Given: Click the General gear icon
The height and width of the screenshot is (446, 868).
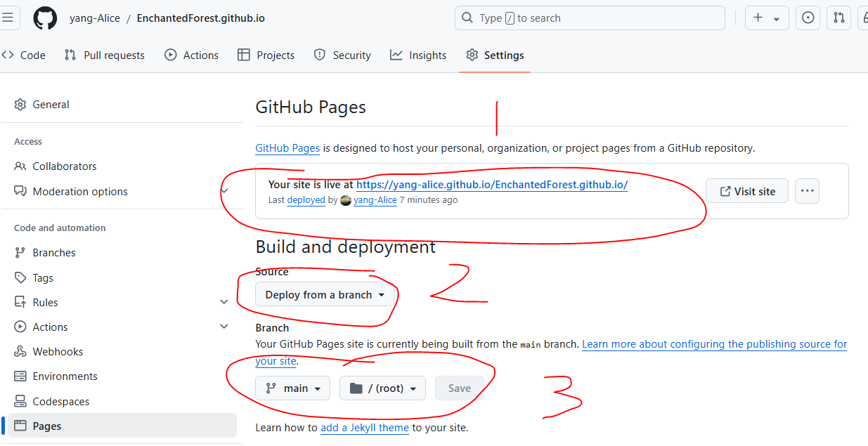Looking at the screenshot, I should pyautogui.click(x=20, y=105).
